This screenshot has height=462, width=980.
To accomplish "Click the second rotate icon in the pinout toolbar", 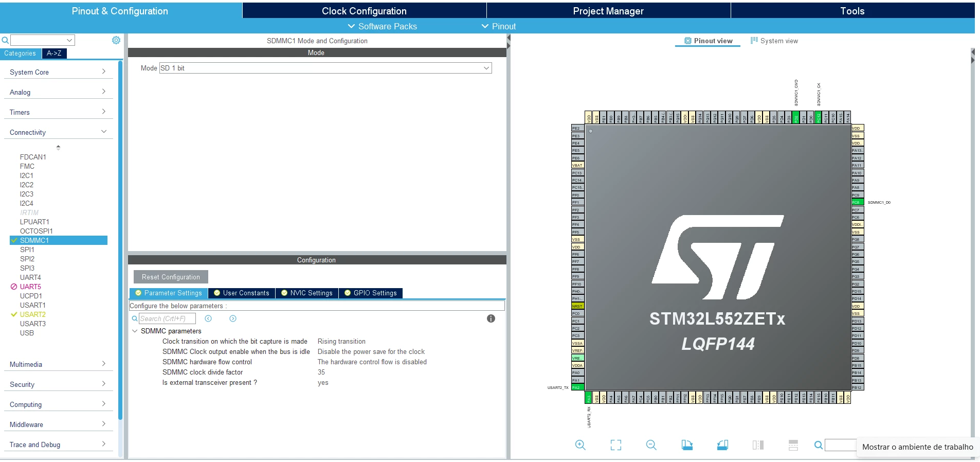I will pos(722,445).
